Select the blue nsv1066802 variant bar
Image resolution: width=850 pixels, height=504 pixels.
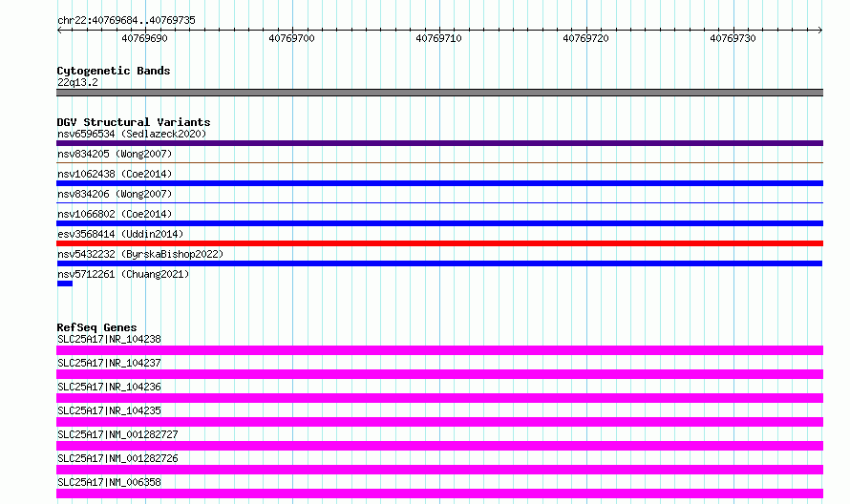pos(439,223)
